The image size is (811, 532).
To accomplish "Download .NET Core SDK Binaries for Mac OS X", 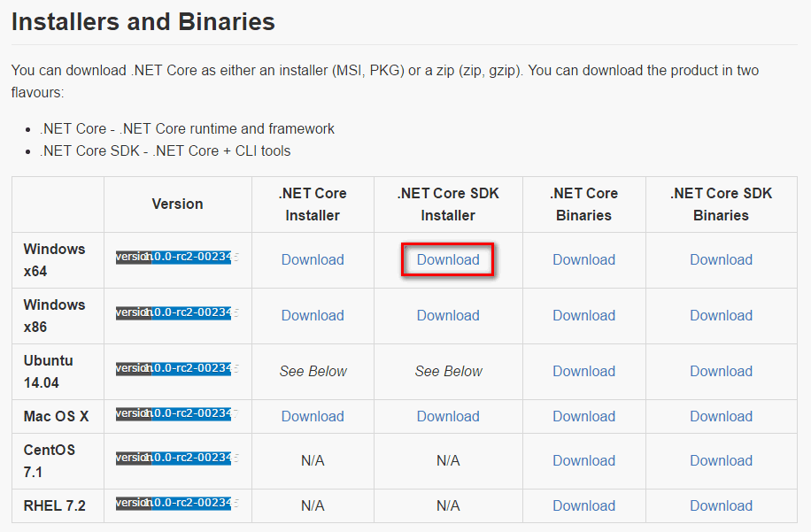I will [721, 416].
